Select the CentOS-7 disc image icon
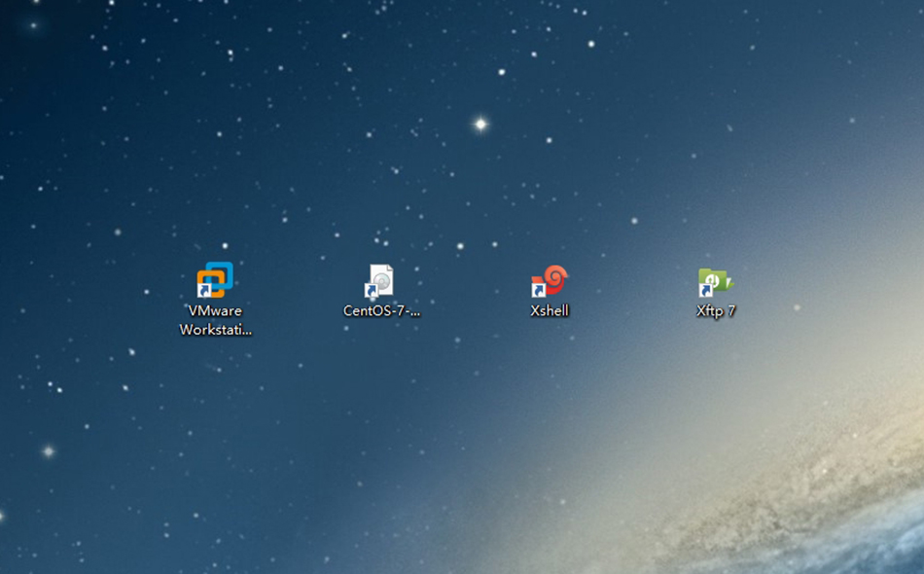This screenshot has width=924, height=574. 381,280
